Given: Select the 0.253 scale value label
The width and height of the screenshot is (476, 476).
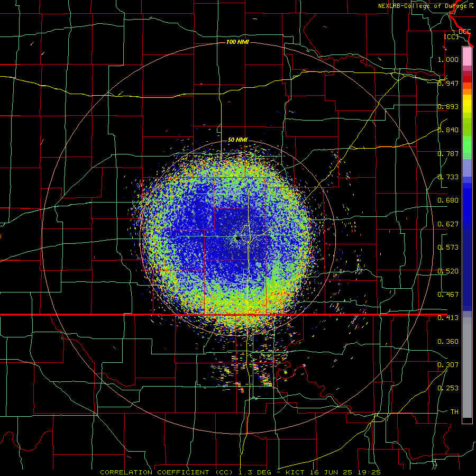Looking at the screenshot, I should (448, 388).
